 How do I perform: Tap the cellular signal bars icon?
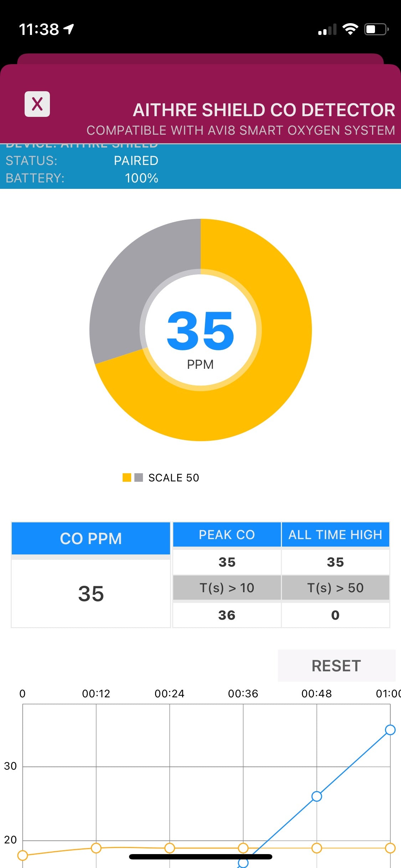point(327,30)
